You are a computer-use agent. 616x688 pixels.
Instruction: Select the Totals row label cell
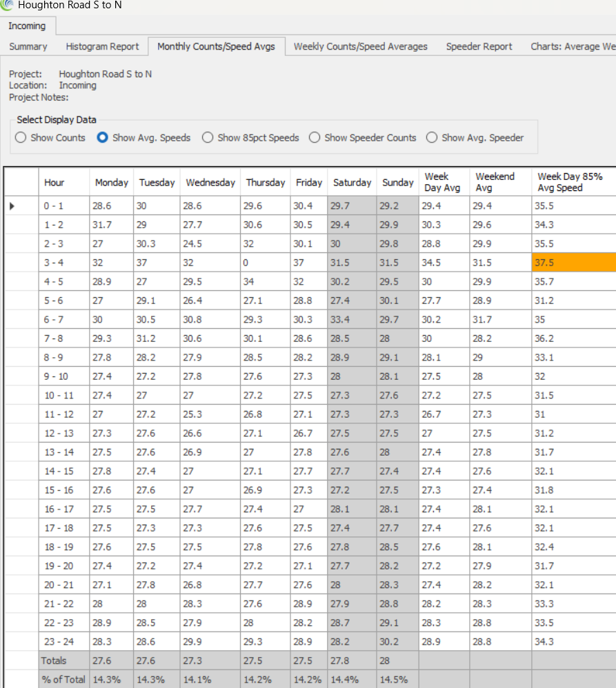click(54, 660)
